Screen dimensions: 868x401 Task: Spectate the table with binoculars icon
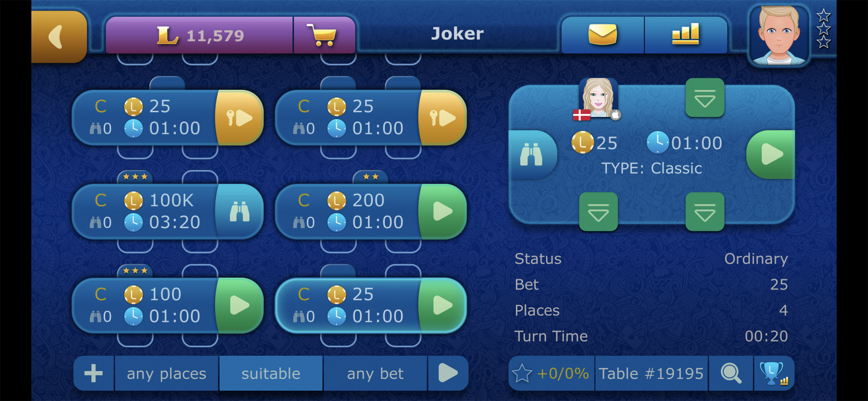(532, 154)
